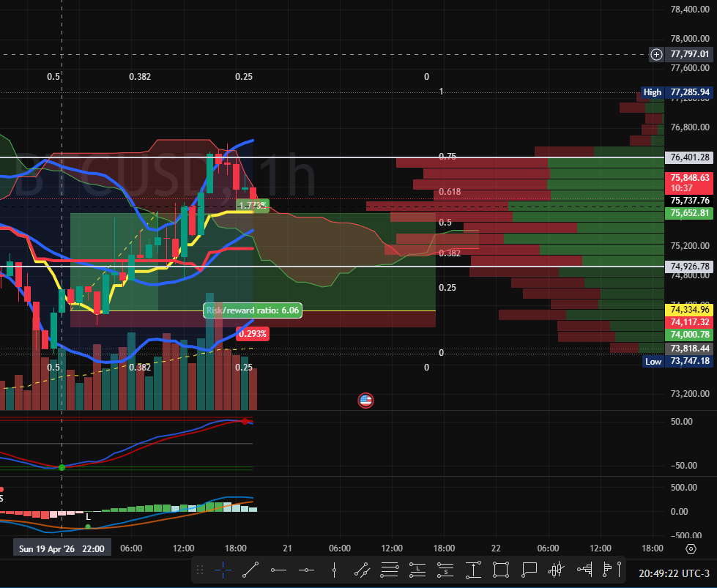
Task: Click the High price label 77,285.94
Action: tap(689, 92)
